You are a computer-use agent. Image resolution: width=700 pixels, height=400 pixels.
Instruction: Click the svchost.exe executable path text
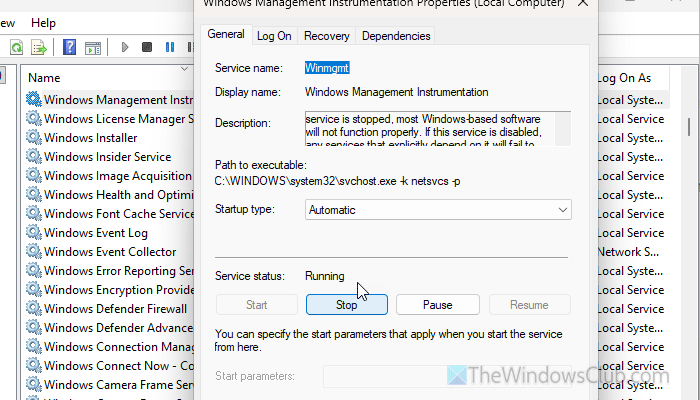[x=338, y=181]
